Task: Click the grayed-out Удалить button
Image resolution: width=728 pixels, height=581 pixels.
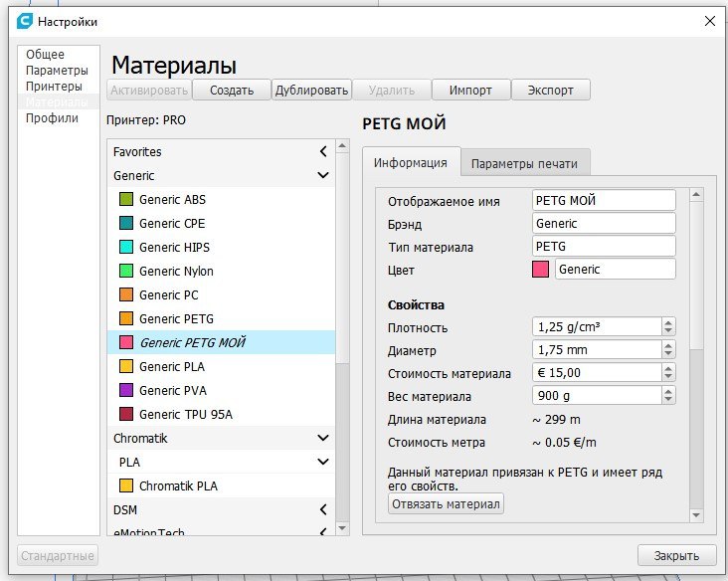Action: coord(392,90)
